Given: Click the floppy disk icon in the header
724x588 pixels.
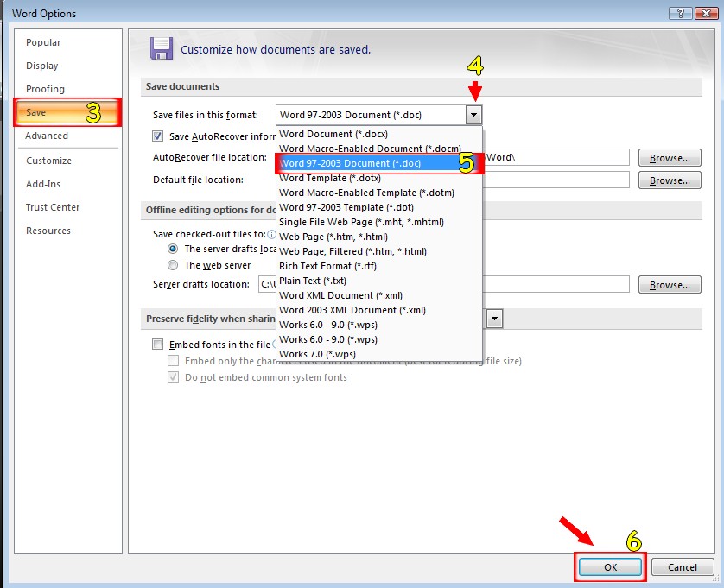Looking at the screenshot, I should [162, 48].
